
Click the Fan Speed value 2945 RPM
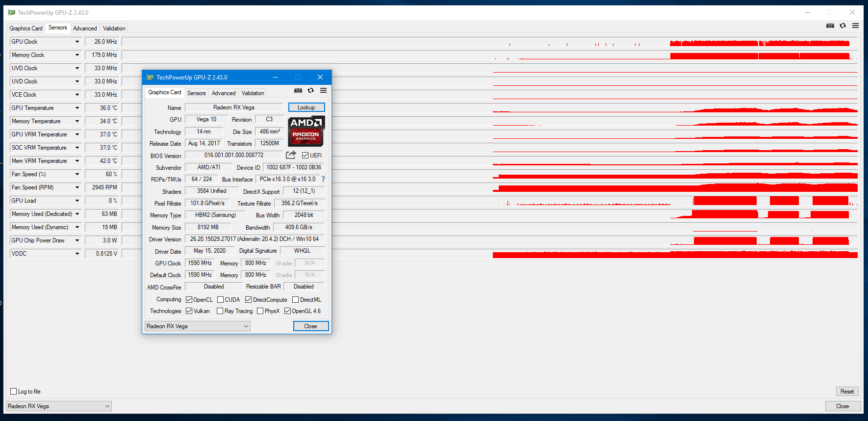click(x=102, y=187)
